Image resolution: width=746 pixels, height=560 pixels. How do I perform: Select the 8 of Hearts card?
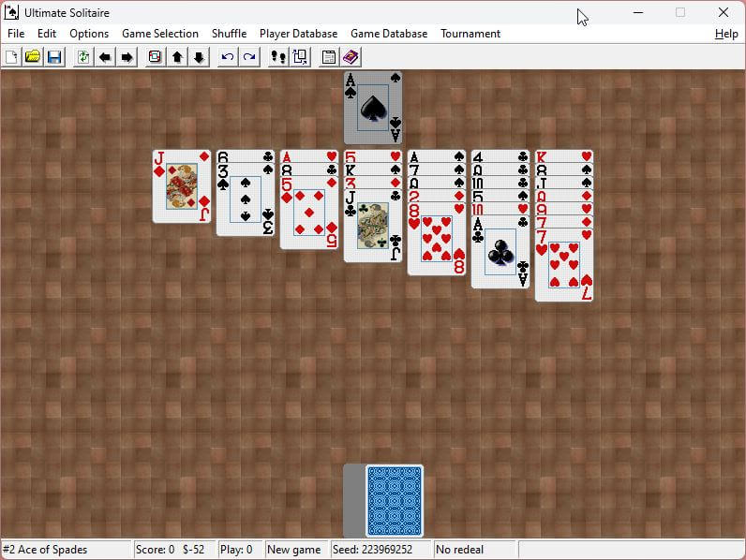click(437, 239)
